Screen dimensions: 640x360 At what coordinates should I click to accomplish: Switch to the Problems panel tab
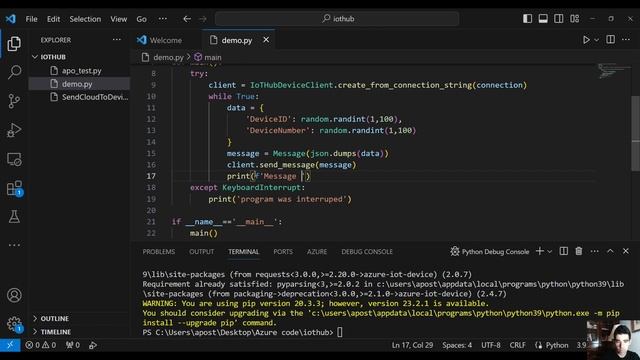pos(159,252)
